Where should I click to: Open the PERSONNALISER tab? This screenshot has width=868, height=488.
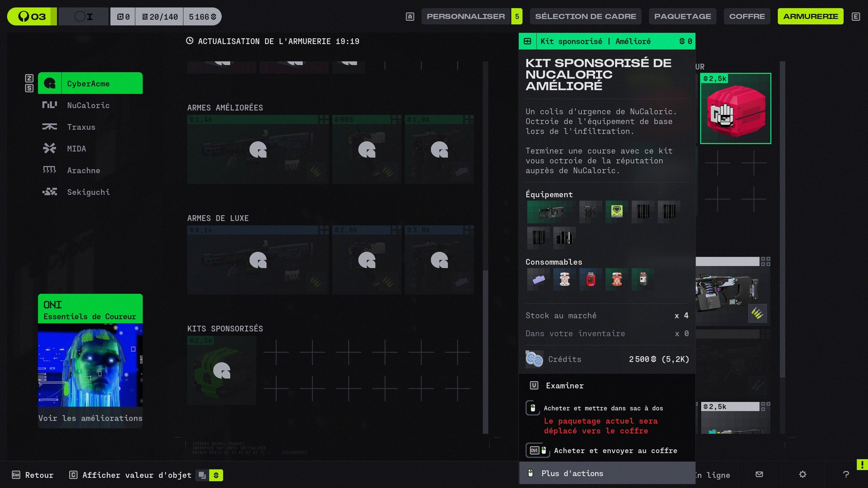tap(466, 16)
